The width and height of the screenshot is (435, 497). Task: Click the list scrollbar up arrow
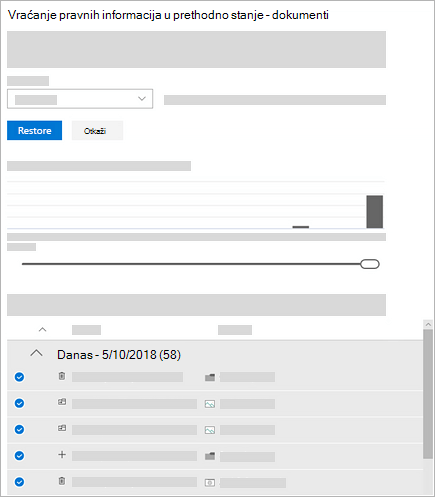[428, 324]
